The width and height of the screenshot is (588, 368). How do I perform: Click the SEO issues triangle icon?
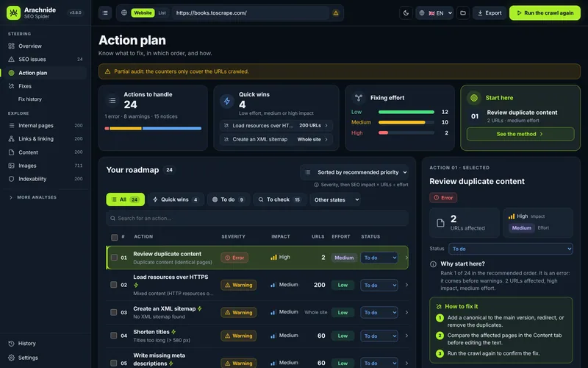[11, 60]
